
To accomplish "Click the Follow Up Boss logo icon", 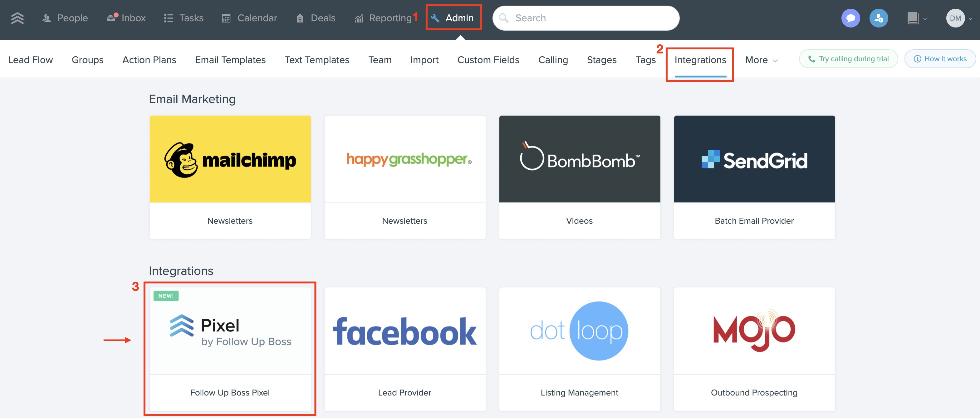I will (x=17, y=18).
